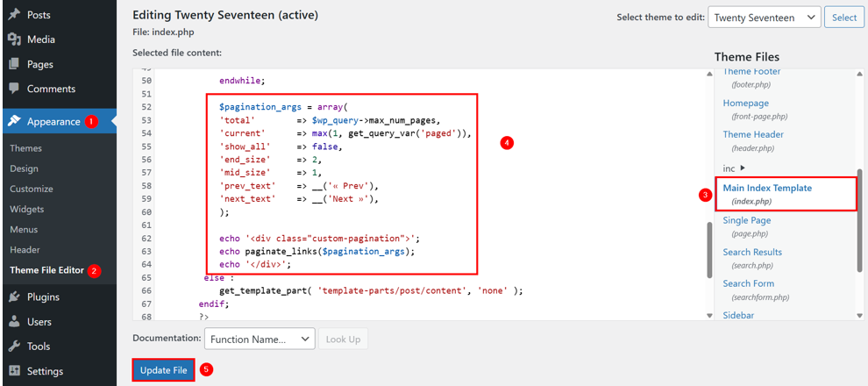868x386 pixels.
Task: Click the Update File button
Action: pyautogui.click(x=163, y=370)
